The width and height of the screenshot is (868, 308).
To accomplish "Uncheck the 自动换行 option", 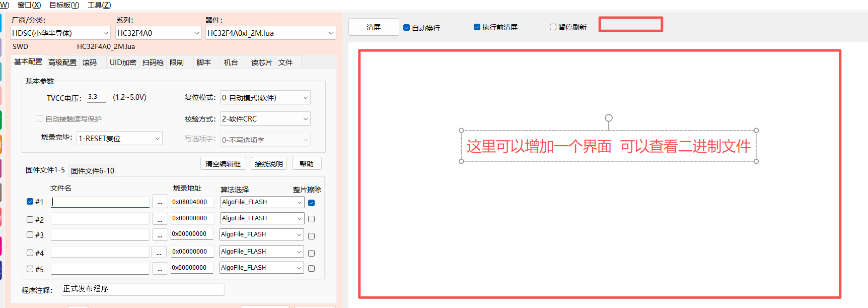I will click(x=406, y=28).
